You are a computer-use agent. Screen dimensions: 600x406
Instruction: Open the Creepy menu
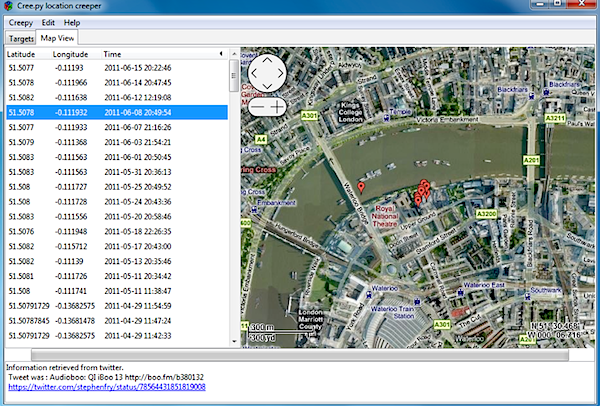click(21, 22)
